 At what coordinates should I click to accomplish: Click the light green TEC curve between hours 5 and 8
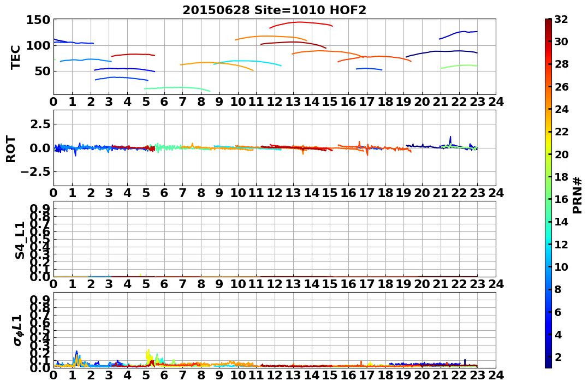coord(176,88)
